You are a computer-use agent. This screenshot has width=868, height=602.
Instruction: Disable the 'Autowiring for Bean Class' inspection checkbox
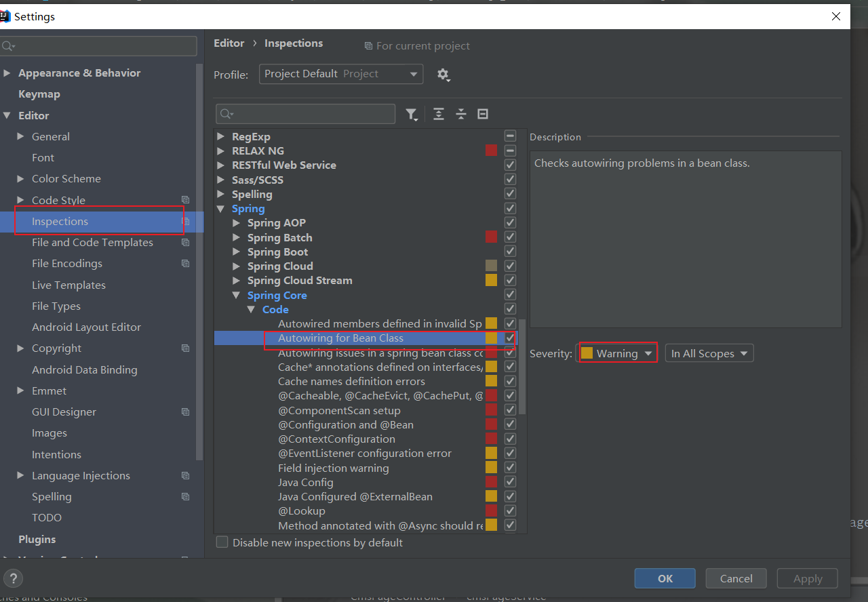(x=510, y=338)
